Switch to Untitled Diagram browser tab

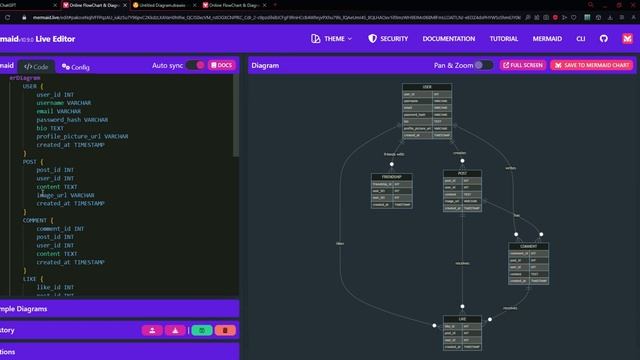(162, 5)
